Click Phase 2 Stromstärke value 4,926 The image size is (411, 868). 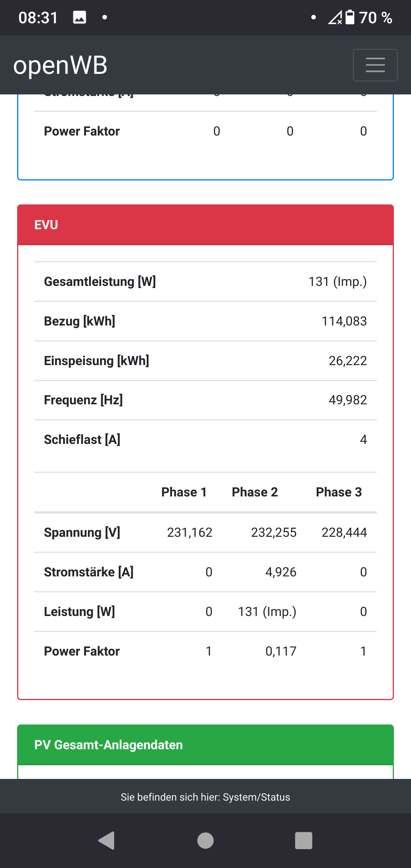pos(280,572)
